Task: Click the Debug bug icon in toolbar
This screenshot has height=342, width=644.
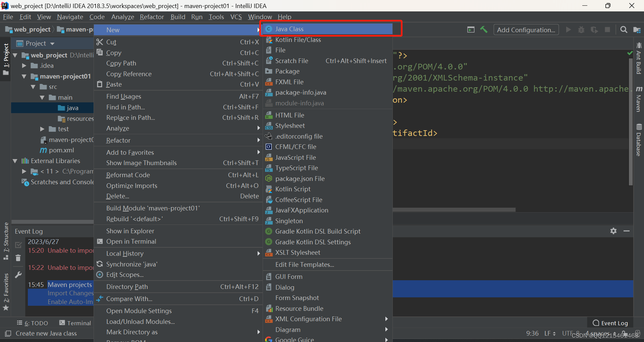Action: point(581,30)
